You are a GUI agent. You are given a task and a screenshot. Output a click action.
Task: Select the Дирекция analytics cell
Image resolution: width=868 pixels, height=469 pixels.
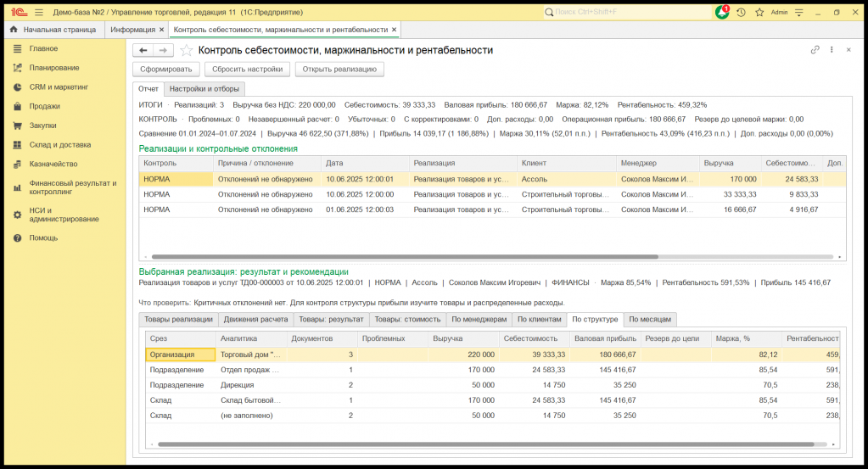(x=251, y=385)
